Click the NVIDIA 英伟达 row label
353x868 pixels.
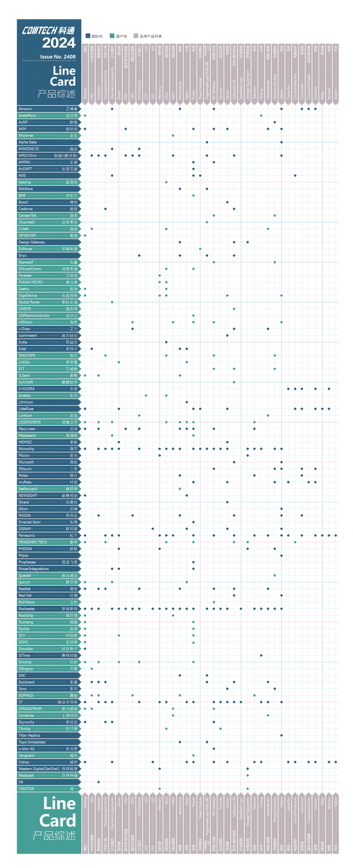click(49, 515)
